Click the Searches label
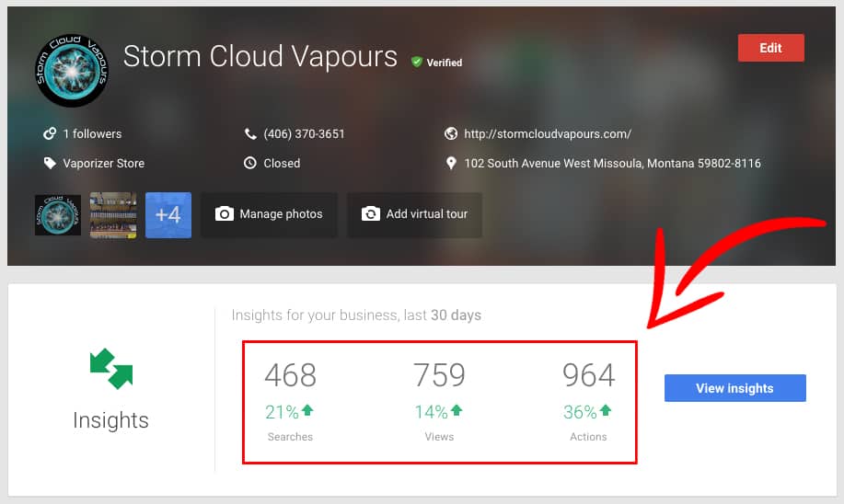844x504 pixels. (x=290, y=437)
